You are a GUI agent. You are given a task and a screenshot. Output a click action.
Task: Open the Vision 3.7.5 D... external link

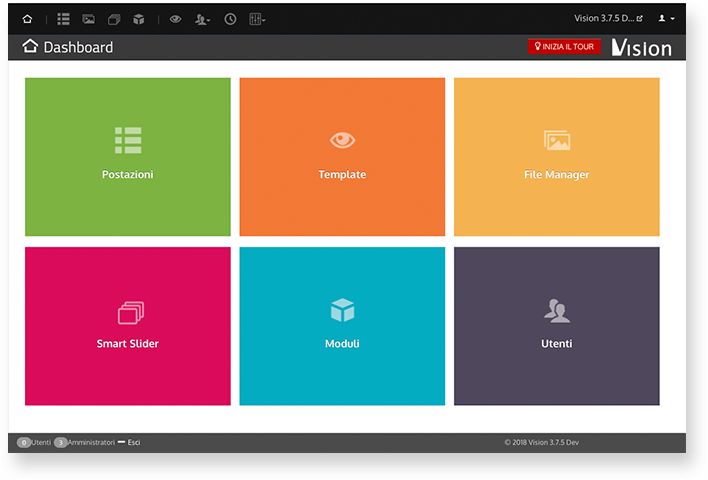click(608, 19)
